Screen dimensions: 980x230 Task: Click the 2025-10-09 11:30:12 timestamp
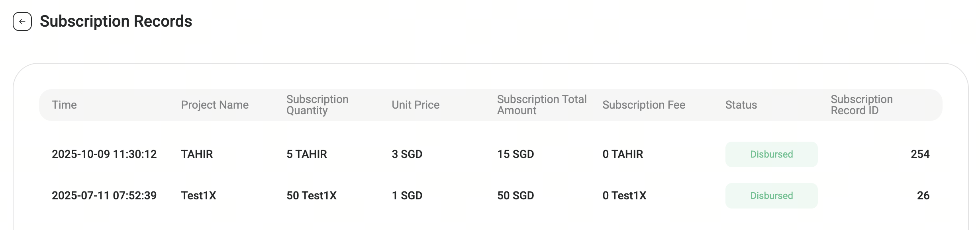point(104,154)
